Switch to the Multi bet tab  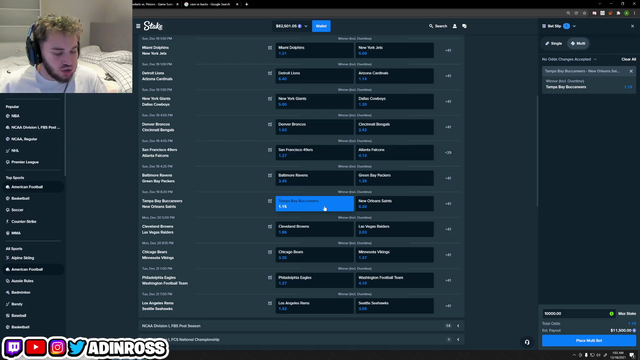click(x=578, y=43)
